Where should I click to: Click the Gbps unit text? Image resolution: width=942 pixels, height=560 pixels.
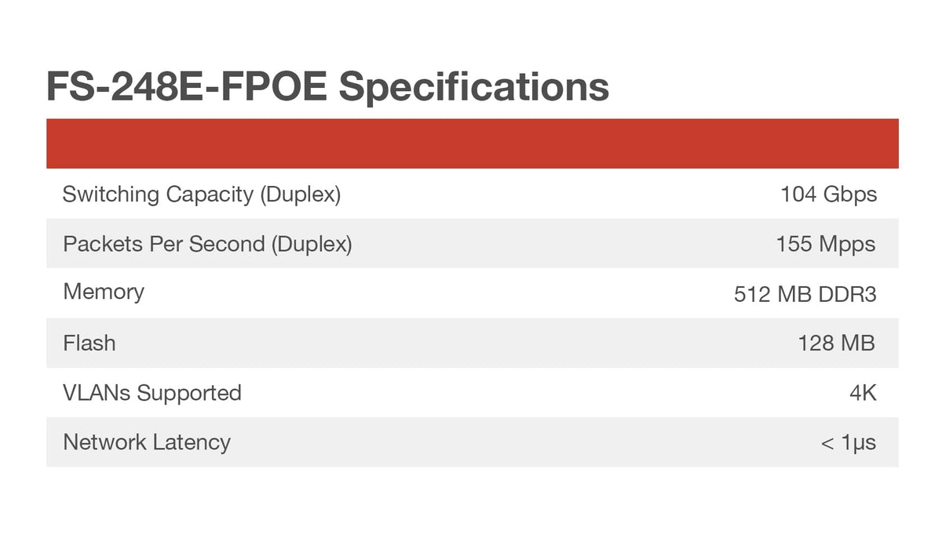pos(849,195)
